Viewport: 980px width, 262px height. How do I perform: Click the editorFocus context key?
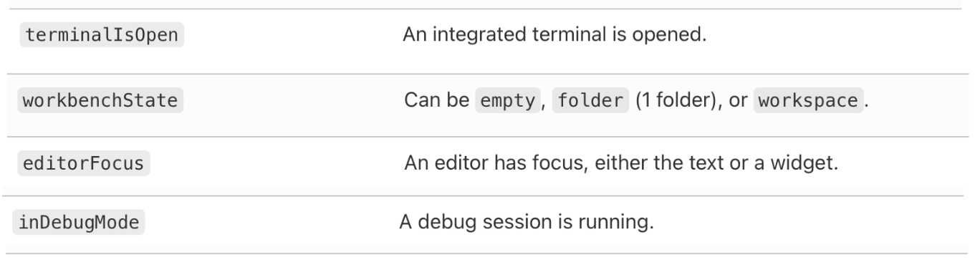85,164
